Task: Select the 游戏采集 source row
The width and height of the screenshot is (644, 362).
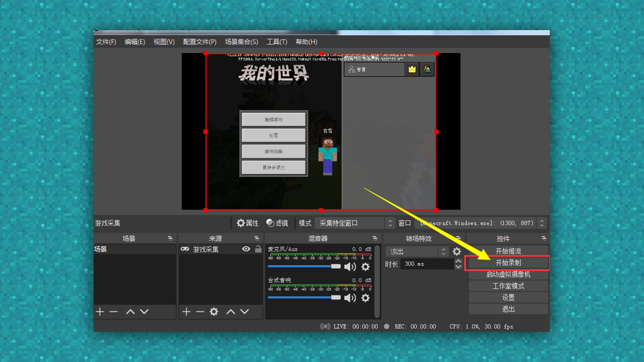Action: 220,249
